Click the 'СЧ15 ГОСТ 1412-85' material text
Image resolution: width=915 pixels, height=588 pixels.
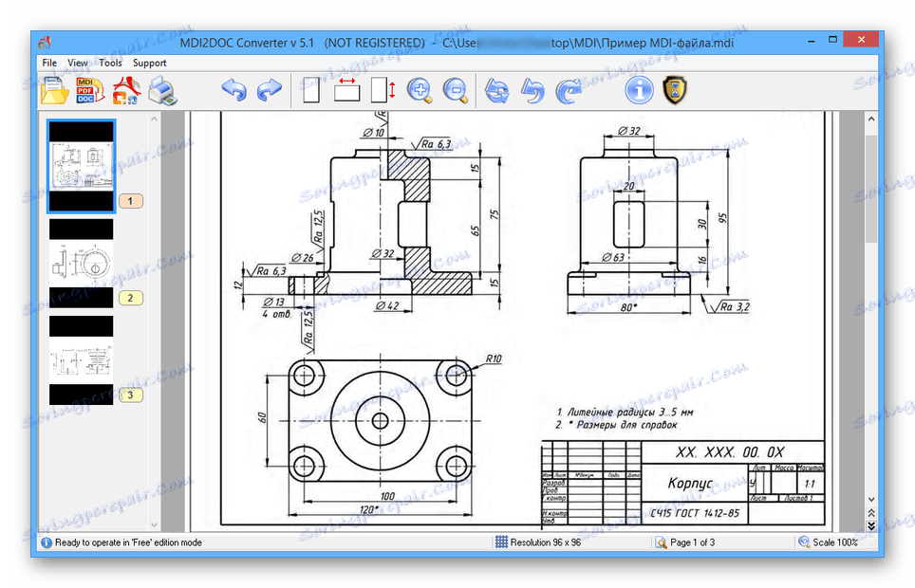tap(695, 513)
